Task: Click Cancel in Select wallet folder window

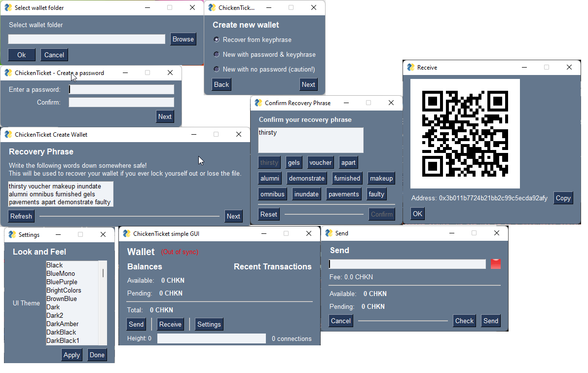Action: 54,55
